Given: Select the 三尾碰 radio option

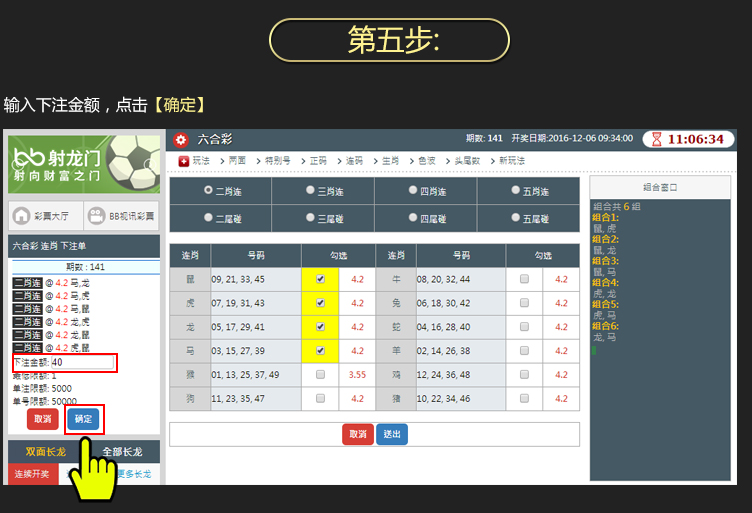Looking at the screenshot, I should (310, 218).
